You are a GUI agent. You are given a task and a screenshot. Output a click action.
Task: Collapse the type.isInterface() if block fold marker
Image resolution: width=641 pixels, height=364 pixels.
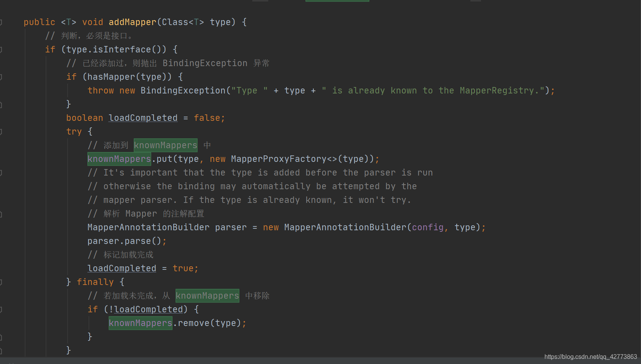pyautogui.click(x=2, y=49)
